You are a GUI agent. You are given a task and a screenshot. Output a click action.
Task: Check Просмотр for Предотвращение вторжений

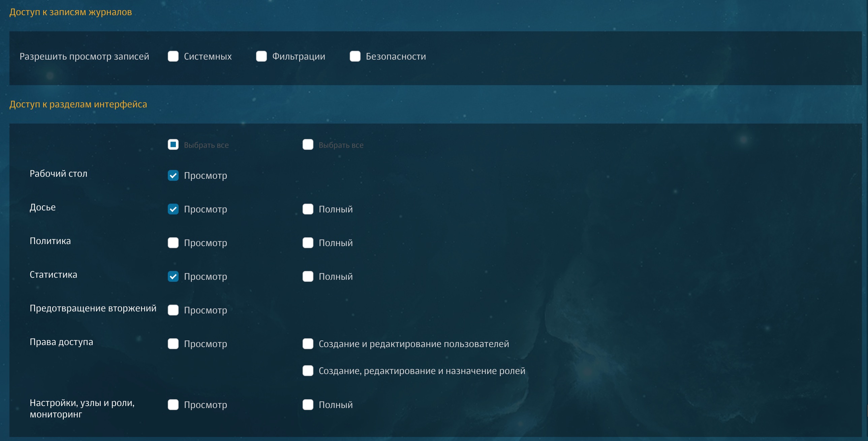click(173, 310)
